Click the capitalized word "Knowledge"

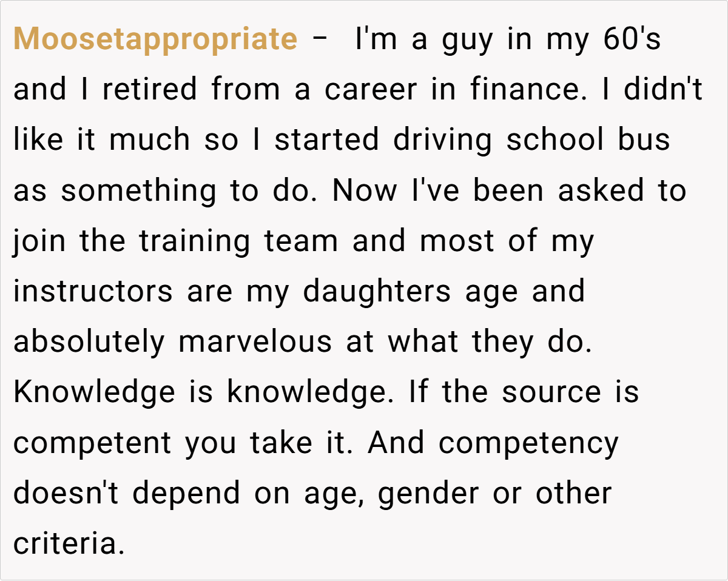pos(94,392)
